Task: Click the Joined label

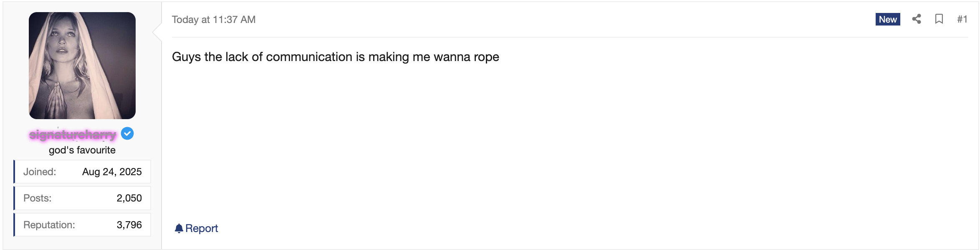Action: click(40, 172)
